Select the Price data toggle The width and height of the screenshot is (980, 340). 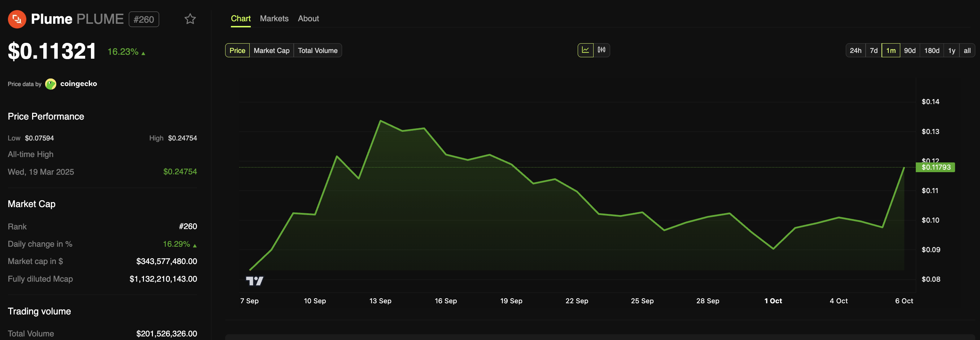tap(237, 50)
